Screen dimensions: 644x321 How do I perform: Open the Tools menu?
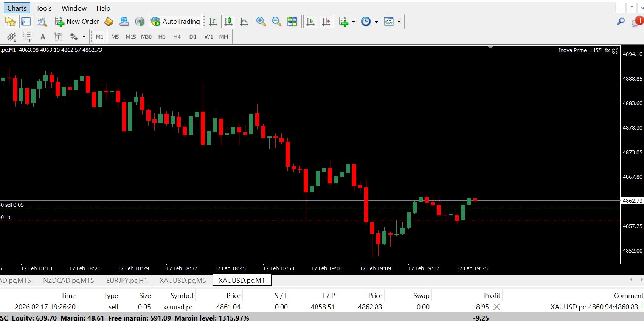pos(44,8)
